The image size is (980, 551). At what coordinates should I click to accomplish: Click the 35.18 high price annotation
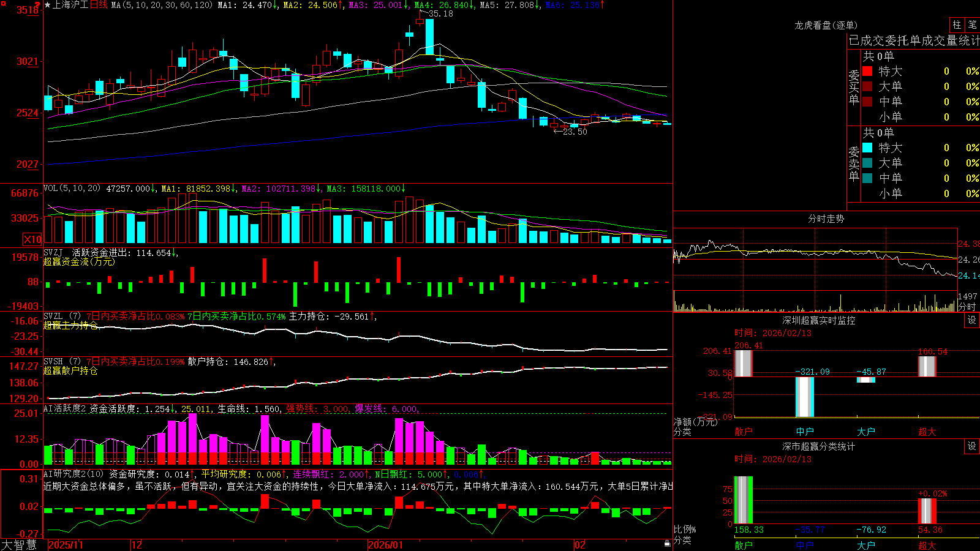(x=440, y=13)
